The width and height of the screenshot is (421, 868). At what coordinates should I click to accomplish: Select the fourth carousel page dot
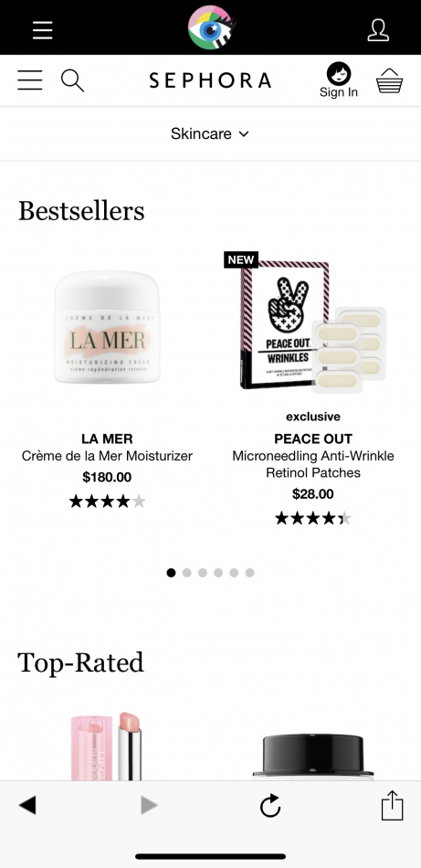coord(218,573)
